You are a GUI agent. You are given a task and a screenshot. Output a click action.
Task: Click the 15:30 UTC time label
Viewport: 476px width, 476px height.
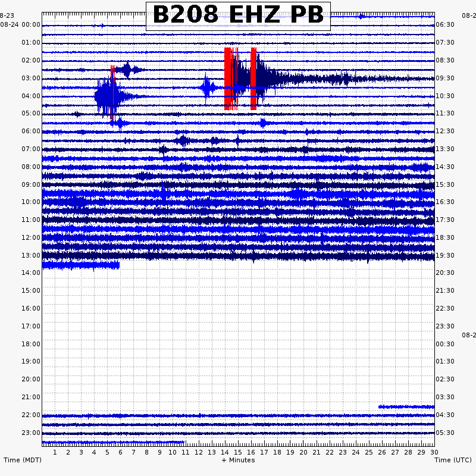[x=445, y=185]
